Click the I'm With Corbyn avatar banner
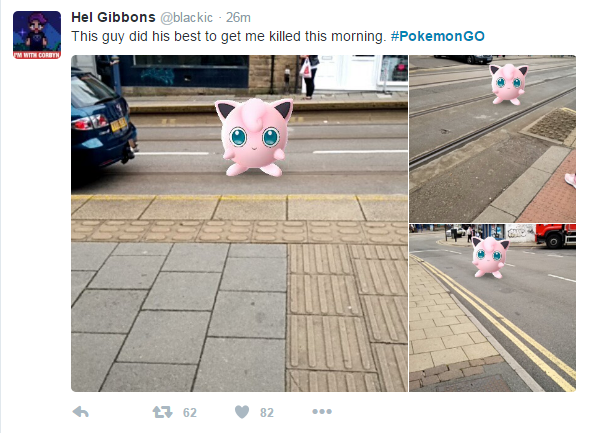The image size is (589, 433). pyautogui.click(x=37, y=55)
